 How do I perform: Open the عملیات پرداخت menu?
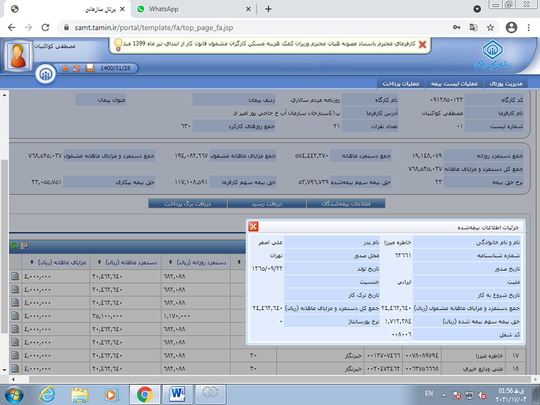[x=401, y=83]
